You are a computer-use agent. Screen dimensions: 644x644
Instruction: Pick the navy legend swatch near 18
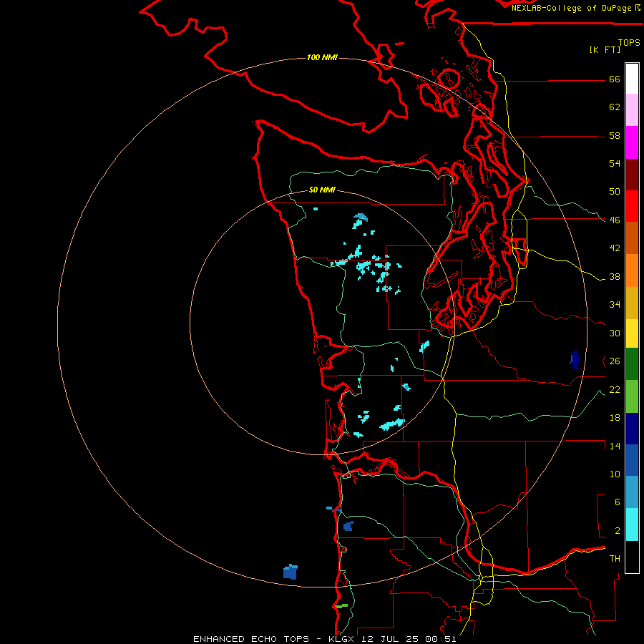click(x=632, y=429)
